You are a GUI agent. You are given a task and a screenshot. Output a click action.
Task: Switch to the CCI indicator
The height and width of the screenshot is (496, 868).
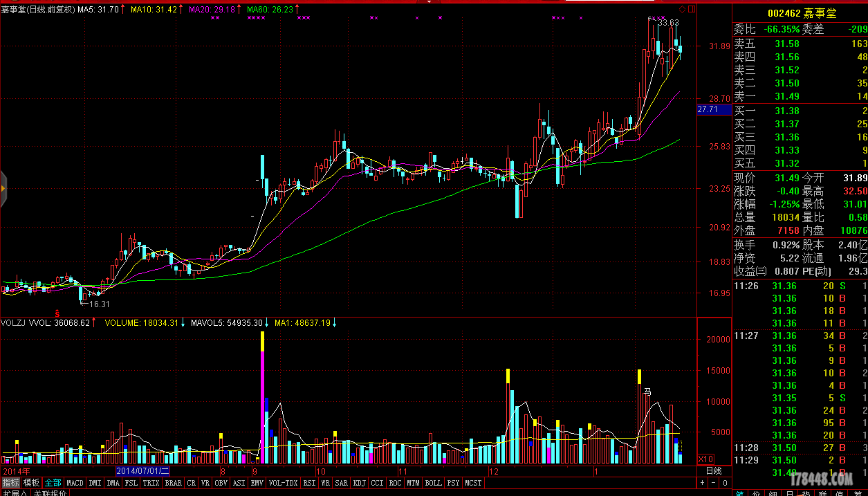(x=378, y=483)
